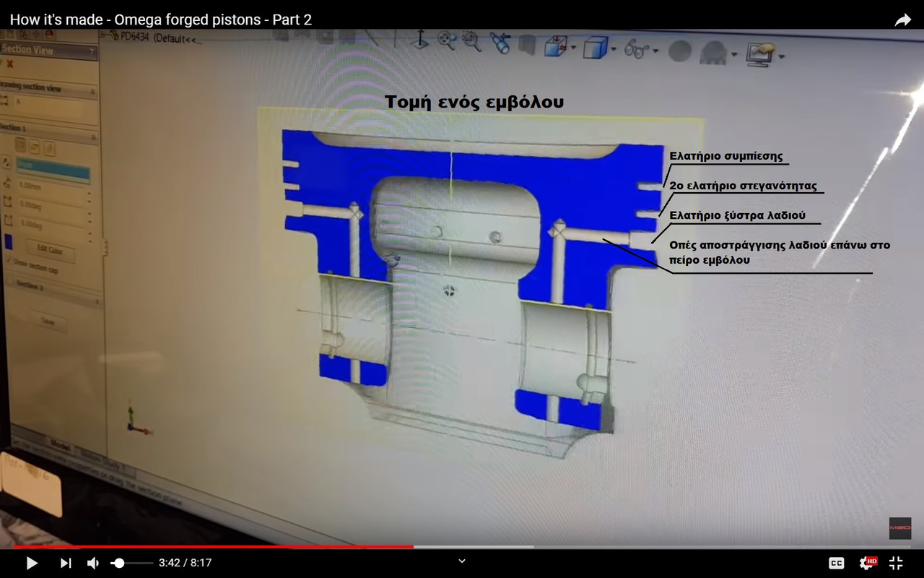This screenshot has width=924, height=578.
Task: Toggle the Section View toolbar icon
Action: pos(528,45)
